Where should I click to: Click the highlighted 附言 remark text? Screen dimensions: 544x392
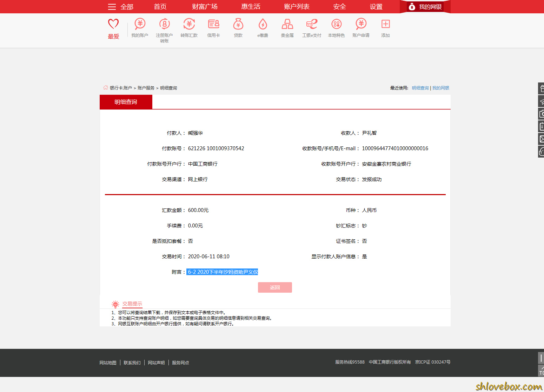tap(222, 272)
